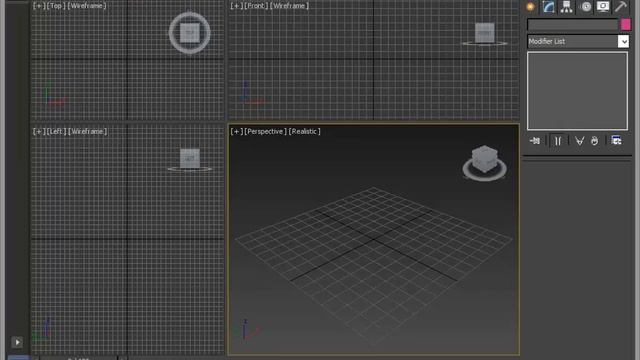
Task: Click Remove Modifier from stack icon
Action: pos(594,141)
